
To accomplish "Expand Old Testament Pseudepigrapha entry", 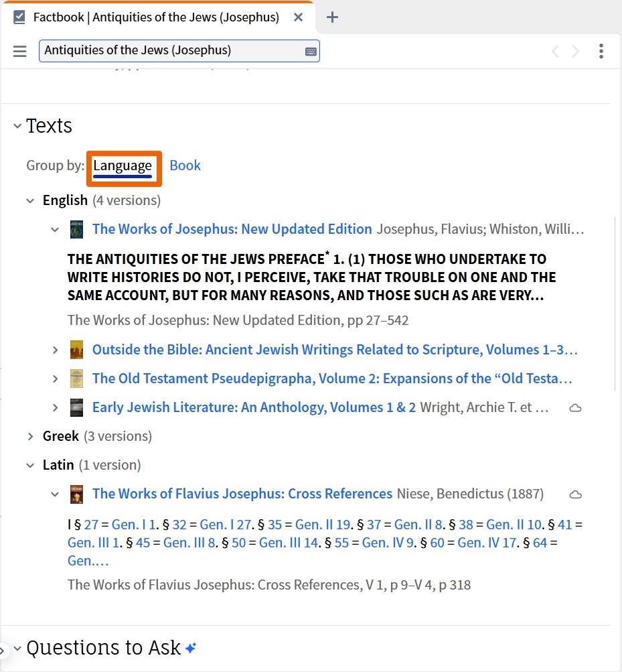I will pos(55,379).
